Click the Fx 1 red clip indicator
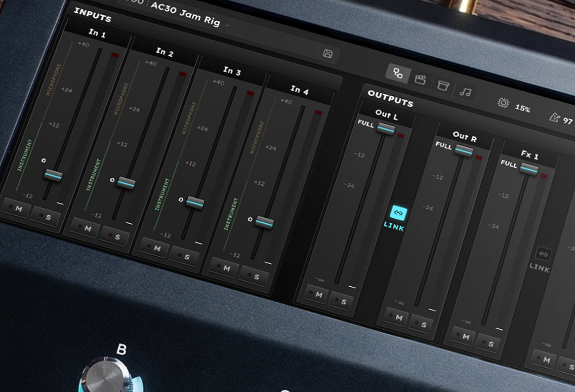The height and width of the screenshot is (392, 575). point(544,176)
